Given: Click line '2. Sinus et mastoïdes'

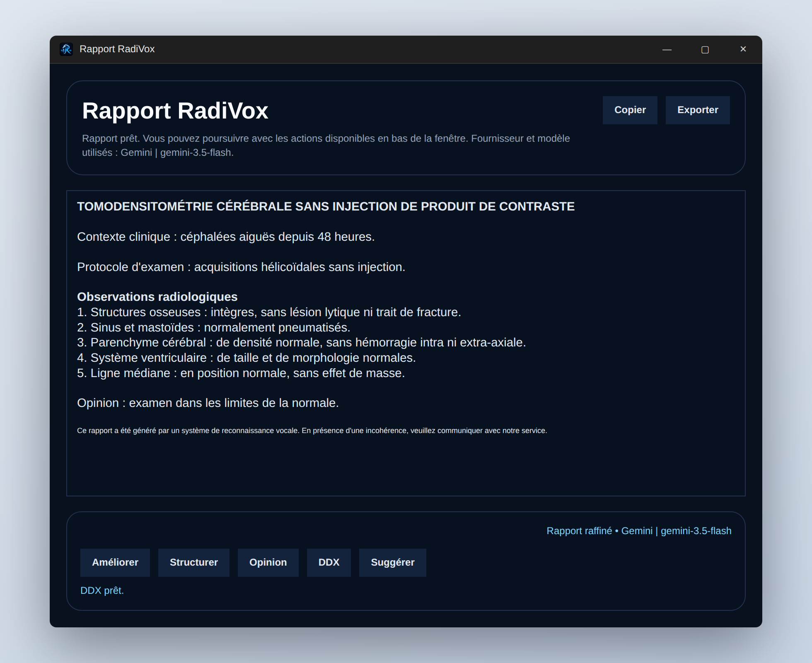Looking at the screenshot, I should point(214,327).
